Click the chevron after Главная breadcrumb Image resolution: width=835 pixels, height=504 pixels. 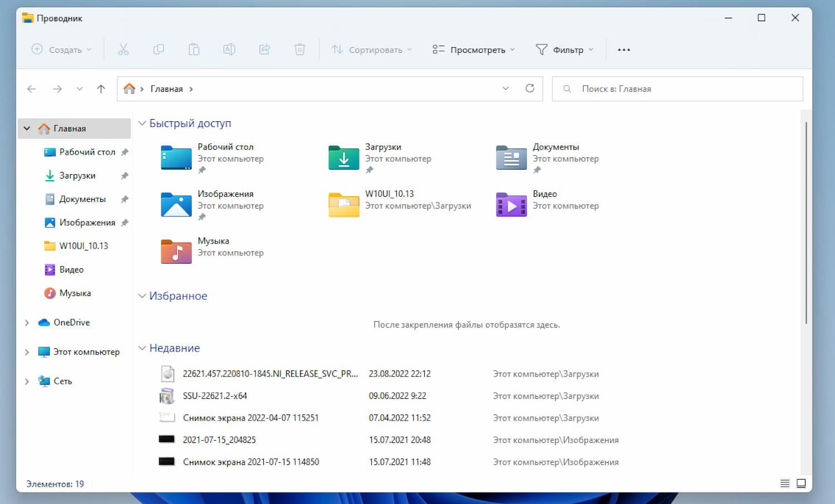click(x=191, y=89)
